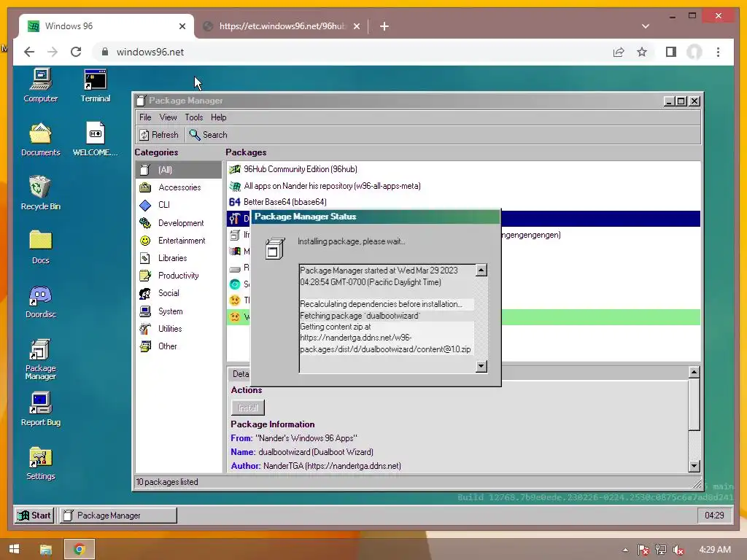Minimize the Package Manager window
This screenshot has height=560, width=747.
coord(669,101)
